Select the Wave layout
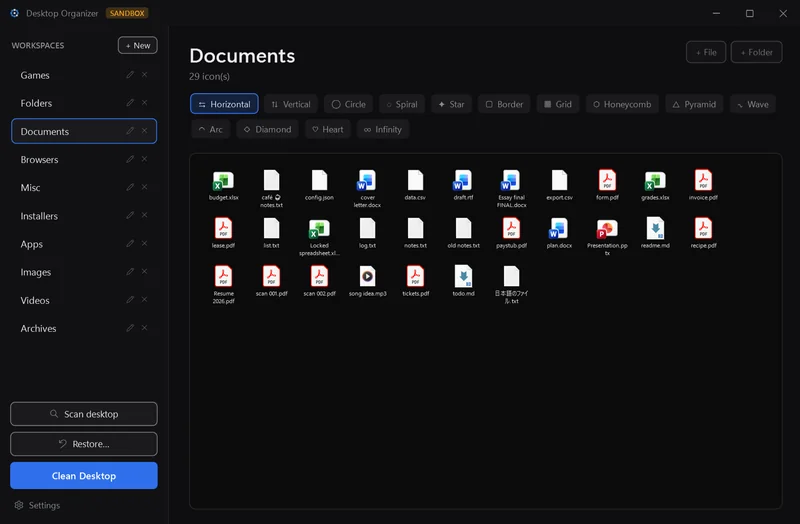Viewport: 800px width, 524px height. point(753,104)
